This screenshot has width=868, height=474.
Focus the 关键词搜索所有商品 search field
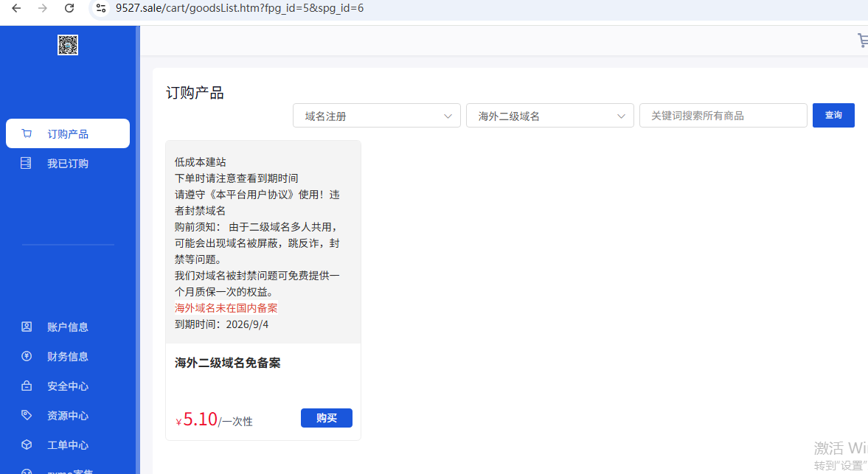[723, 116]
